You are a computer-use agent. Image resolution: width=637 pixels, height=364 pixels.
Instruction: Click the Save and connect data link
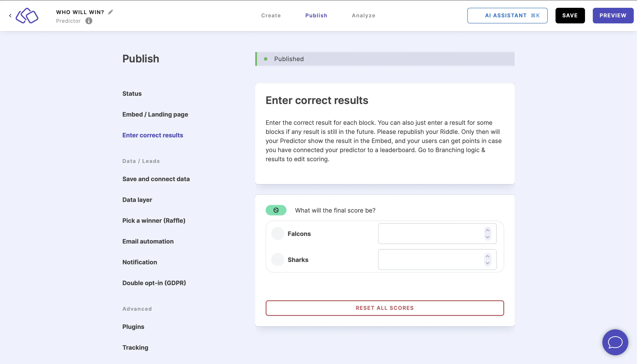[x=156, y=179]
